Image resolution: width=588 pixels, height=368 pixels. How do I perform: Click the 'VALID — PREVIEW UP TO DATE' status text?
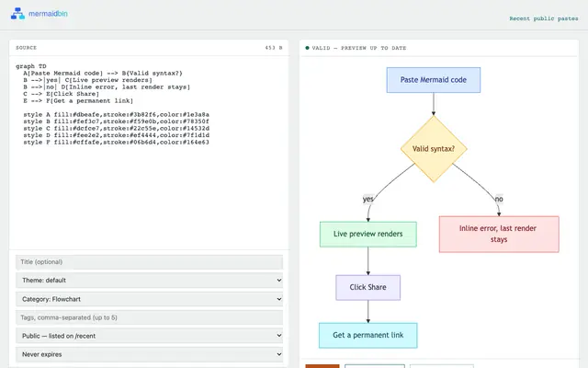(359, 48)
